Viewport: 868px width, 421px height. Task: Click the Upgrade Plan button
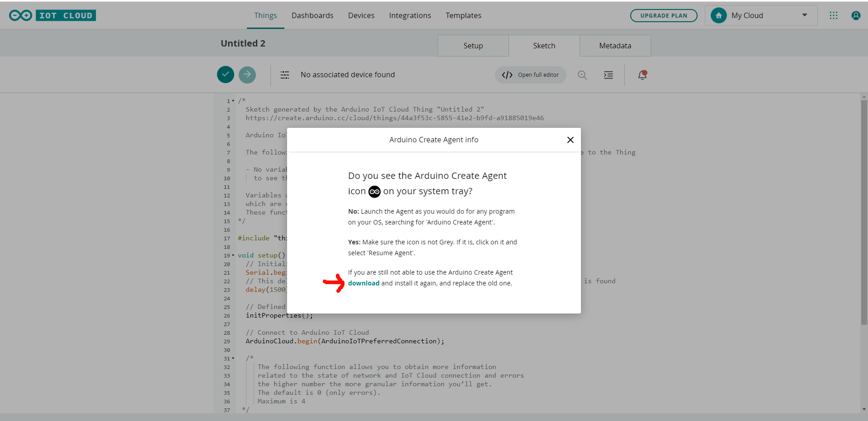(664, 15)
